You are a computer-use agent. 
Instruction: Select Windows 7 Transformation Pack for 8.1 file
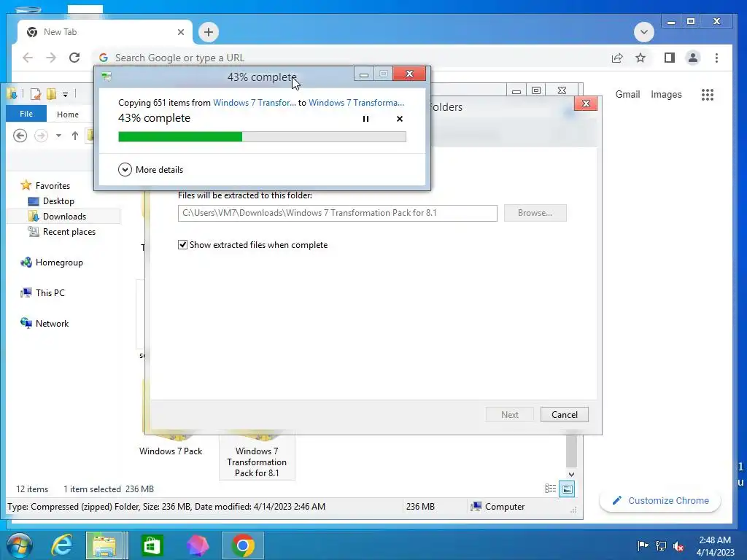[x=257, y=456]
